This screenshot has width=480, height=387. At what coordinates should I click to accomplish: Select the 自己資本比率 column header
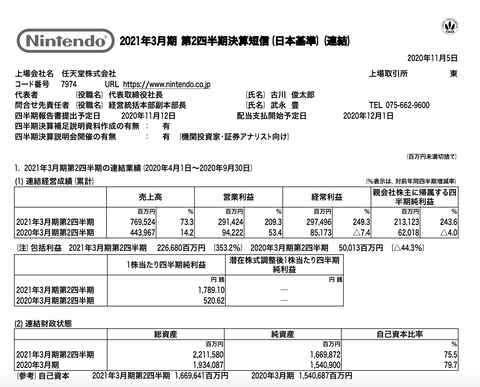click(400, 334)
